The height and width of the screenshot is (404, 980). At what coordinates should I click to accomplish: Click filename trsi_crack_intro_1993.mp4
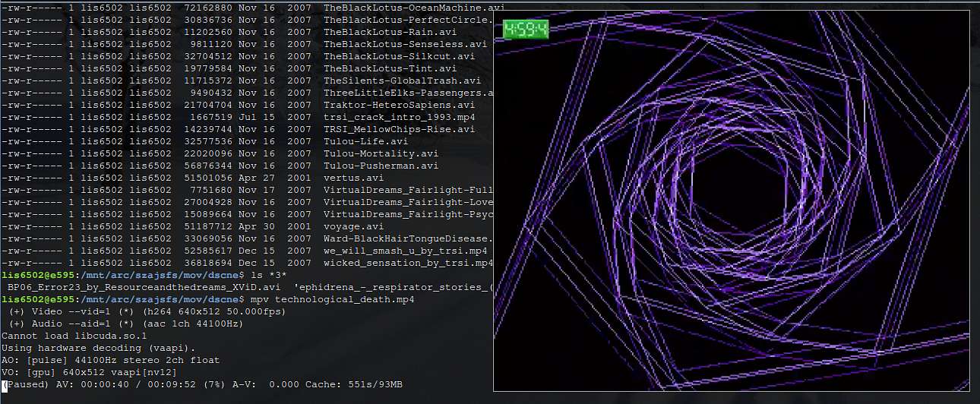(x=400, y=117)
